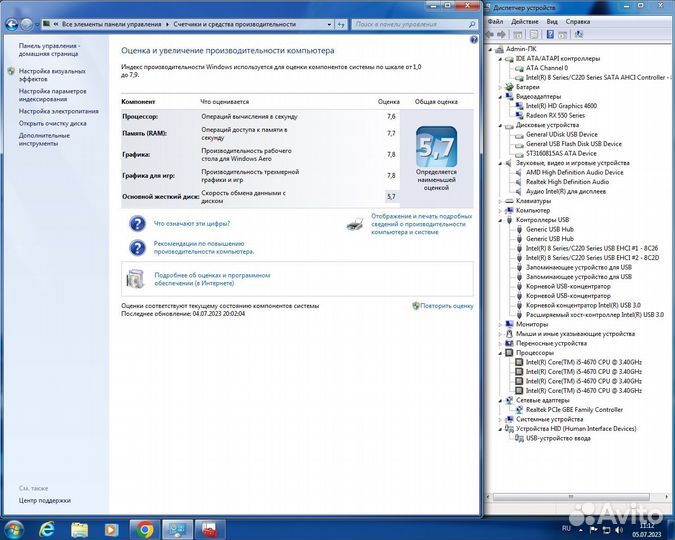
Task: Click the RU language indicator
Action: tap(566, 528)
